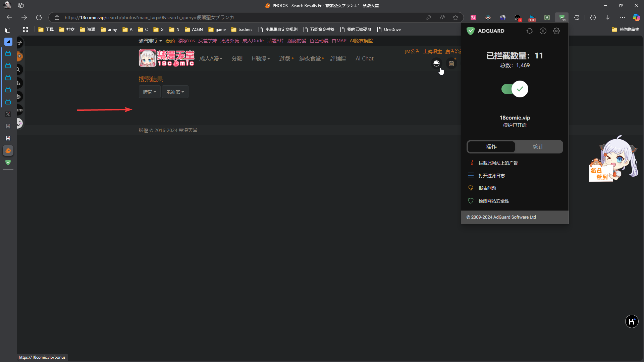Image resolution: width=644 pixels, height=362 pixels.
Task: Click the calendar icon on site header
Action: pos(451,63)
